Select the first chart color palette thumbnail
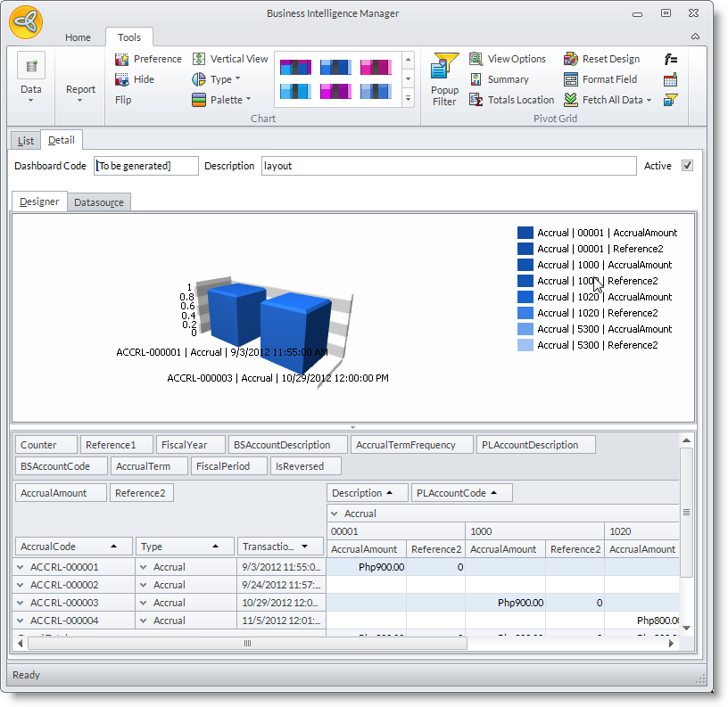Image resolution: width=728 pixels, height=707 pixels. point(294,67)
